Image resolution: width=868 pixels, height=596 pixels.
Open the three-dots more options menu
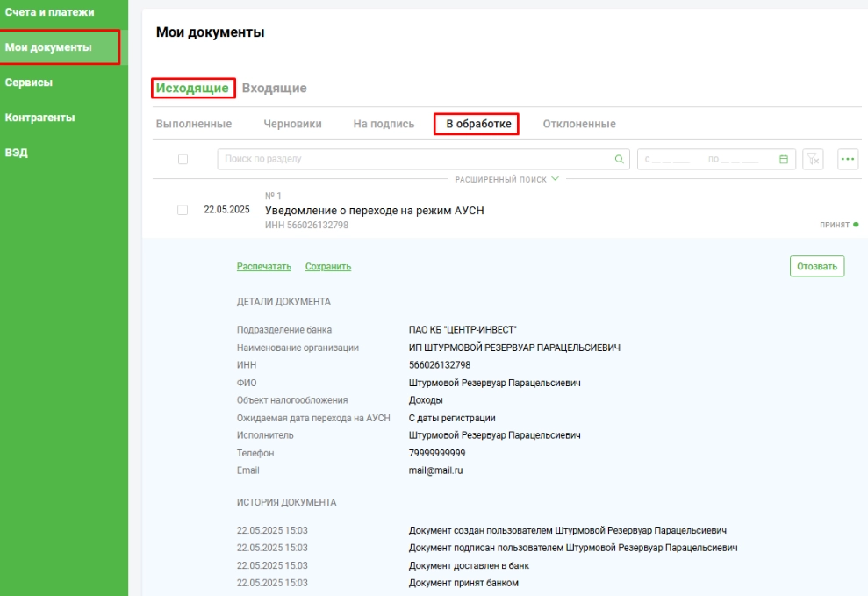coord(848,159)
